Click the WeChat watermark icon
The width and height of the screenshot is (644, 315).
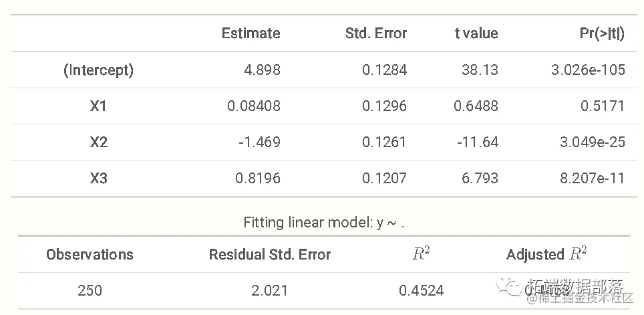tap(508, 286)
